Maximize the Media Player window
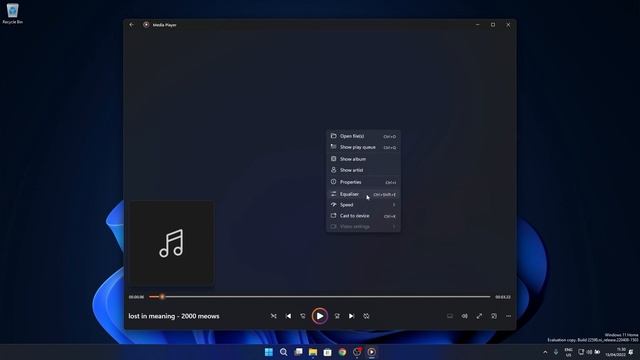640x360 pixels. (x=493, y=25)
